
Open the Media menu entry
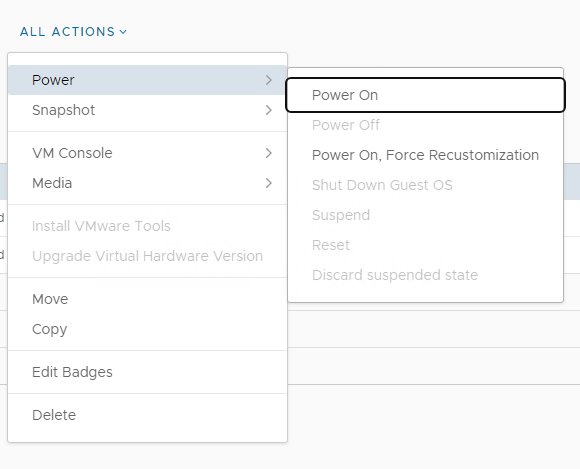tap(147, 183)
